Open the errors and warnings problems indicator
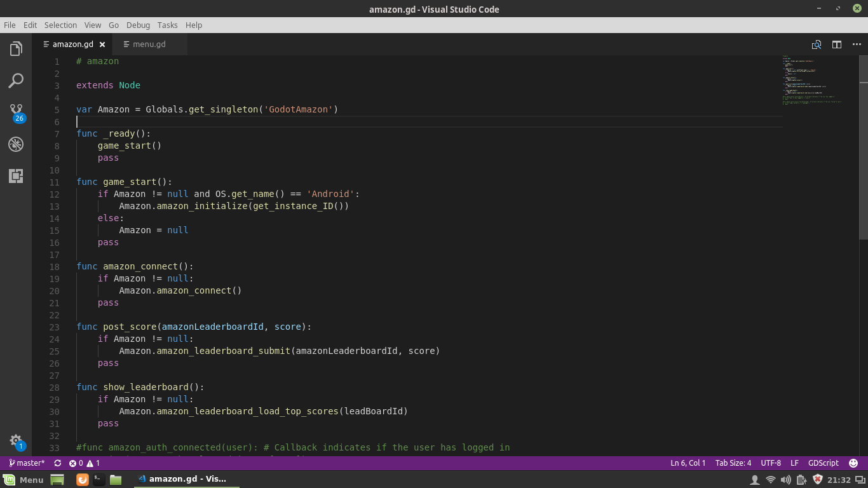This screenshot has width=868, height=488. pyautogui.click(x=85, y=463)
